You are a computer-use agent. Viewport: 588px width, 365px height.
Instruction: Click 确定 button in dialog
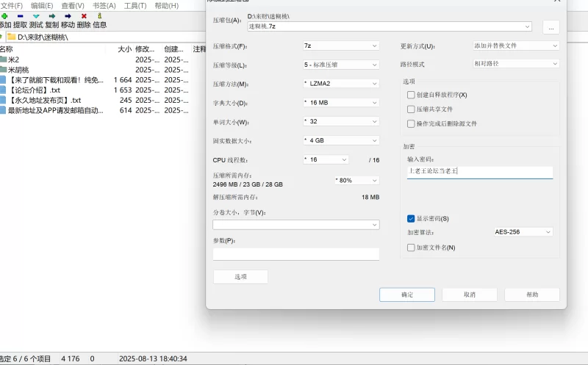(x=407, y=294)
